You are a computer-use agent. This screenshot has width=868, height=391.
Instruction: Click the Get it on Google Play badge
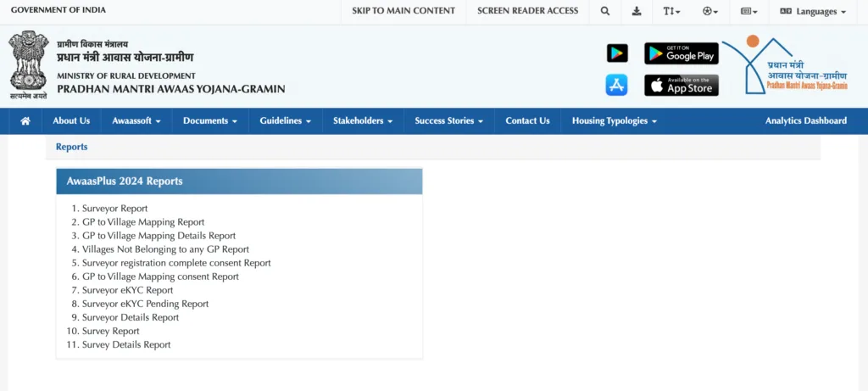tap(682, 53)
